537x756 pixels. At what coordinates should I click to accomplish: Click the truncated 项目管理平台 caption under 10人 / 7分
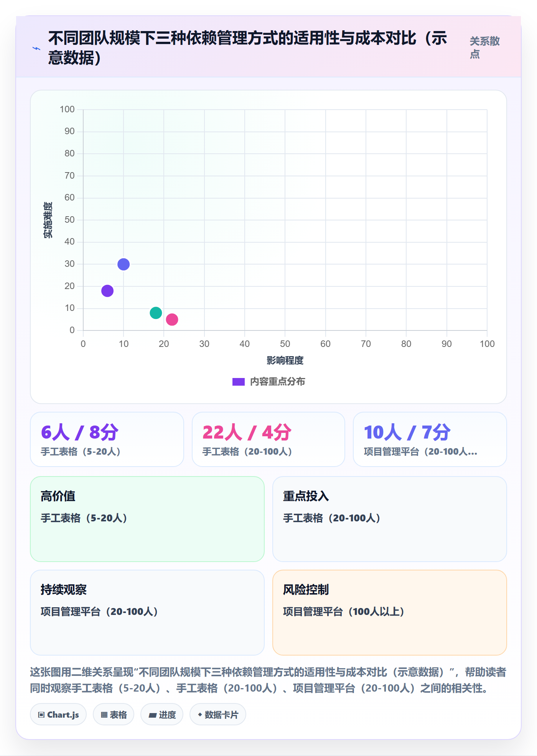pyautogui.click(x=421, y=452)
